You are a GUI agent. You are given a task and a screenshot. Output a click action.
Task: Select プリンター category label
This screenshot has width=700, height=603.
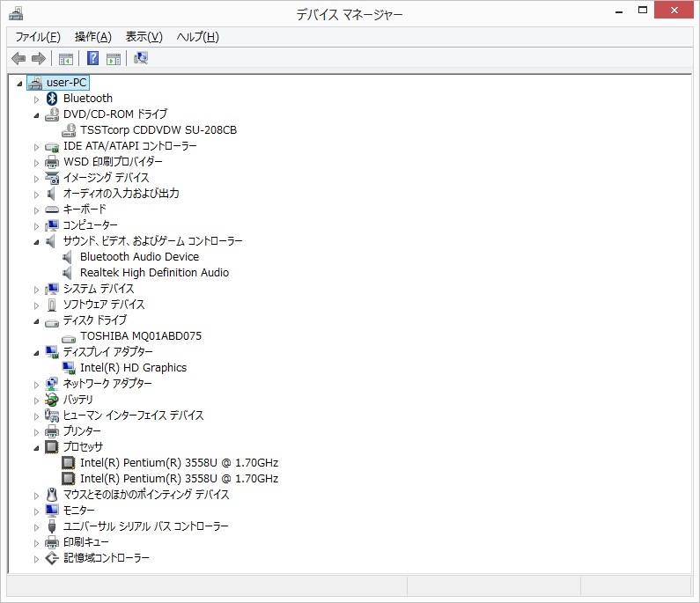coord(82,431)
